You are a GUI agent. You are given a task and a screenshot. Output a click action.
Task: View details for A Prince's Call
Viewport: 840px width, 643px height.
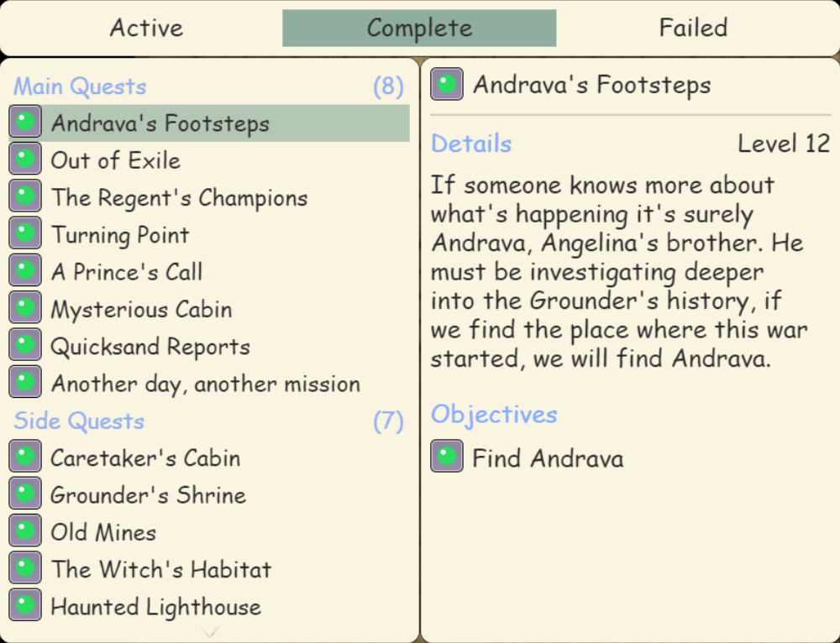pyautogui.click(x=128, y=270)
